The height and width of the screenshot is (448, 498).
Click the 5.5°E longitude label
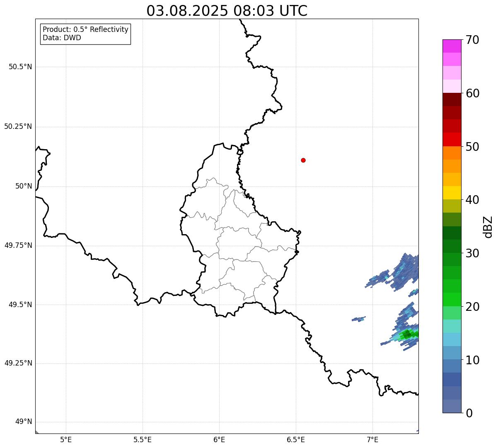pyautogui.click(x=143, y=440)
